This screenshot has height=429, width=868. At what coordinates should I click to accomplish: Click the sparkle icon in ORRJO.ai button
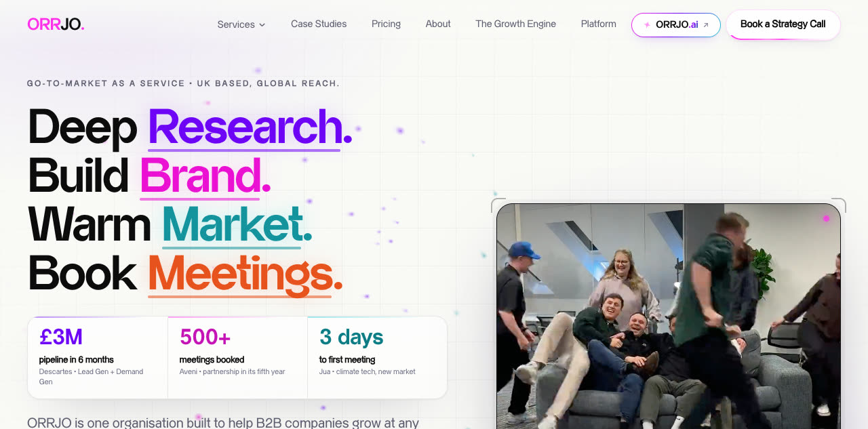(647, 25)
